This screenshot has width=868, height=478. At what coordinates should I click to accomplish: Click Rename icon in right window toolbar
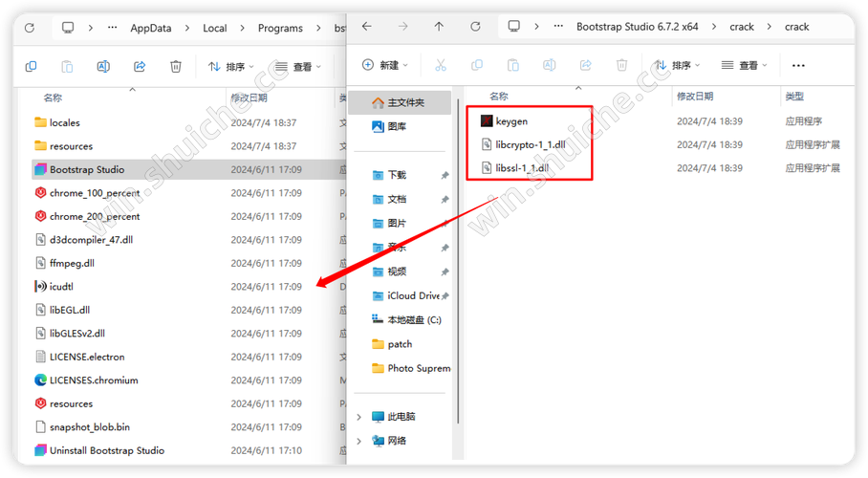pyautogui.click(x=549, y=65)
